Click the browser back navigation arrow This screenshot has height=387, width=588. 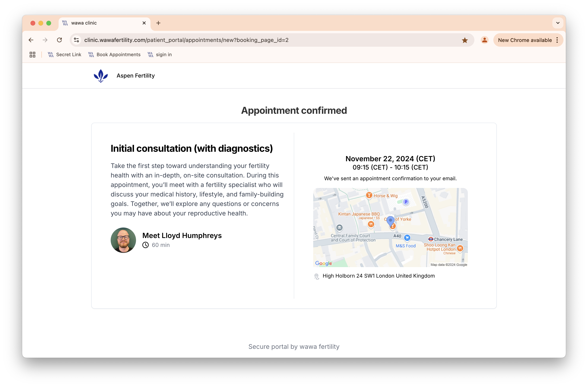coord(31,40)
